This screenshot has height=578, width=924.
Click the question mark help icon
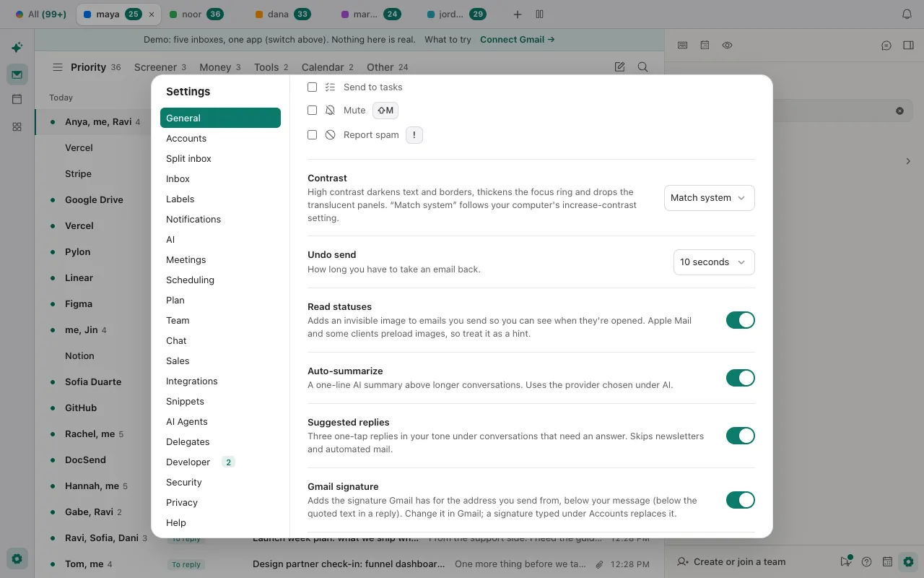tap(867, 561)
